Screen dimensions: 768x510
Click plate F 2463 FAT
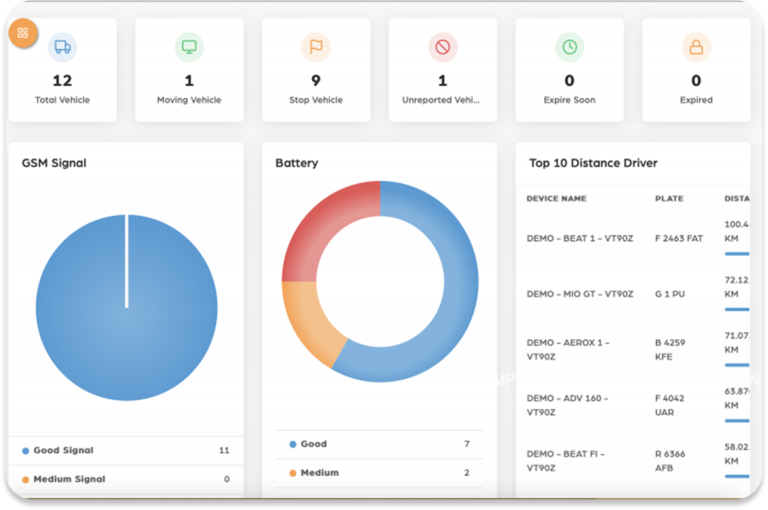(x=679, y=239)
